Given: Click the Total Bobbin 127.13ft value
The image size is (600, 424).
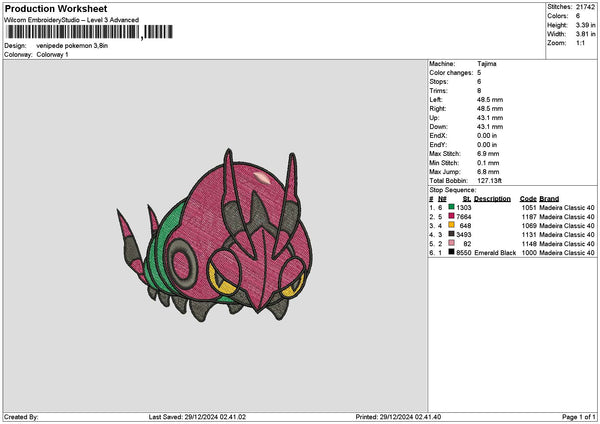Looking at the screenshot, I should tap(489, 181).
